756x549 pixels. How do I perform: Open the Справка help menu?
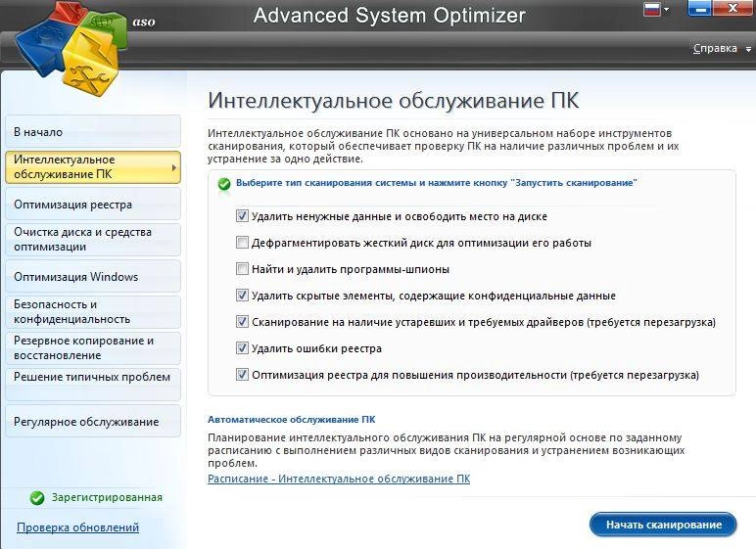tap(715, 48)
